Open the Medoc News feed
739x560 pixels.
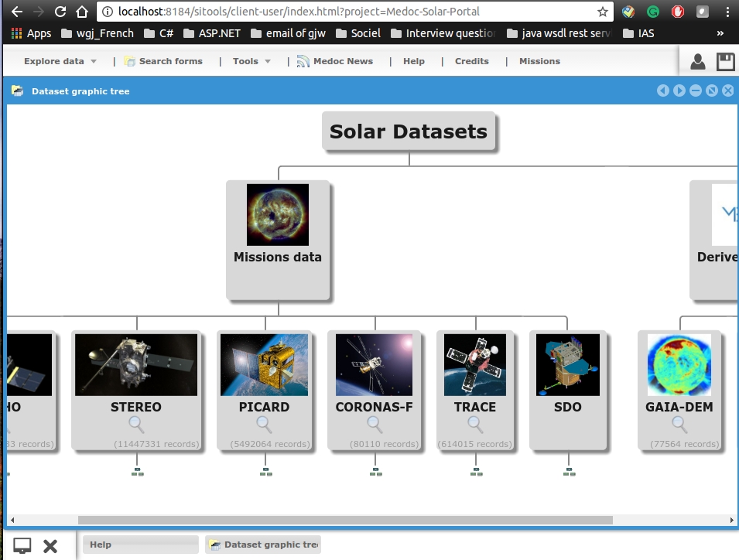click(x=335, y=61)
